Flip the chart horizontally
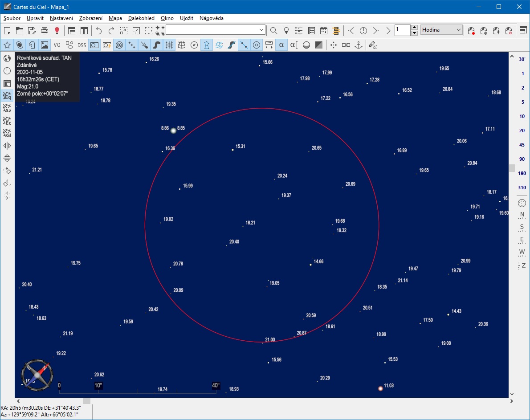The image size is (530, 420). 7,146
